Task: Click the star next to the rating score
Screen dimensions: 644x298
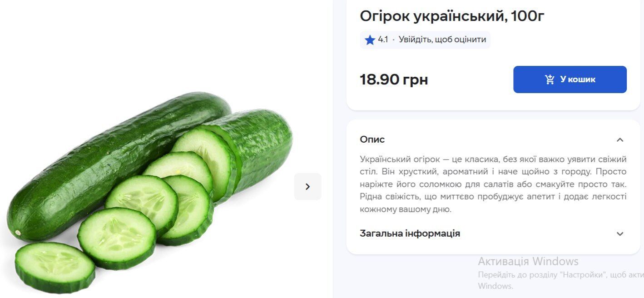Action: point(370,40)
